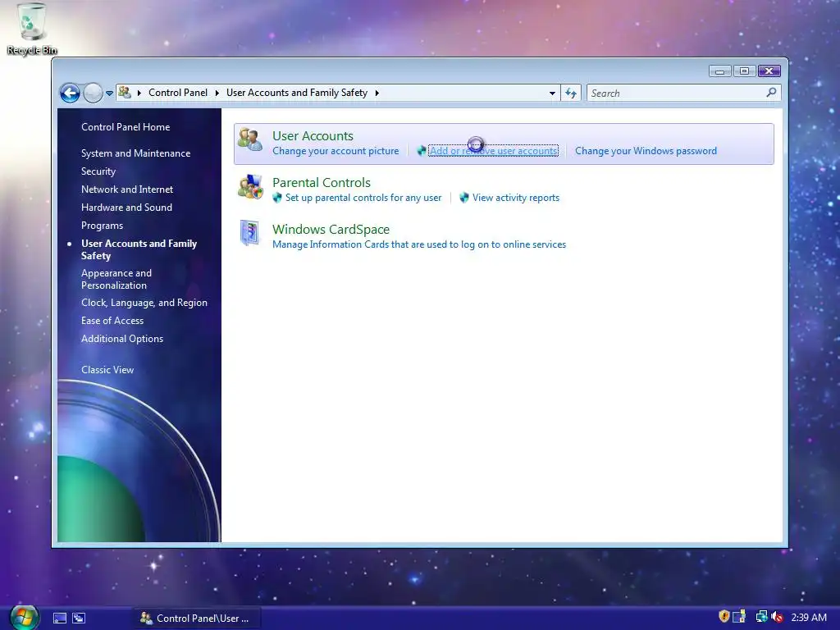Open the Recycle Bin desktop icon
This screenshot has height=630, width=840.
pyautogui.click(x=31, y=29)
